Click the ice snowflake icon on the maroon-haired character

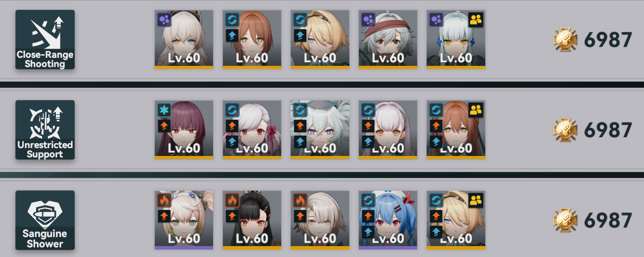[164, 110]
